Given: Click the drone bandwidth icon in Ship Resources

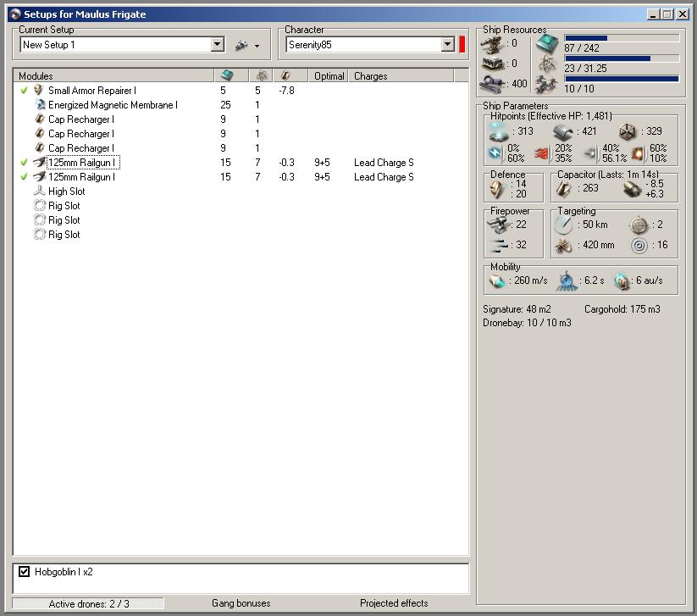Looking at the screenshot, I should (x=547, y=85).
